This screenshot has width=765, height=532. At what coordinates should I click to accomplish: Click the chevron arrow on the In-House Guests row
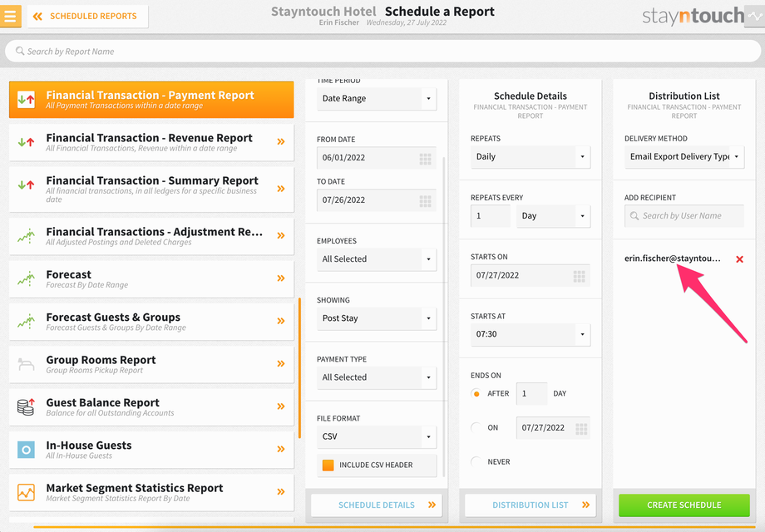click(281, 449)
